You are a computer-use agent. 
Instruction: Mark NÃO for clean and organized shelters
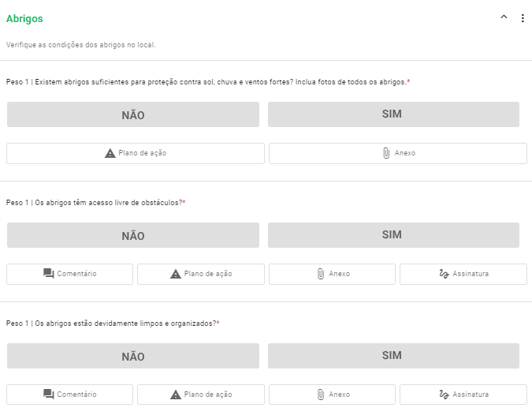pyautogui.click(x=133, y=356)
